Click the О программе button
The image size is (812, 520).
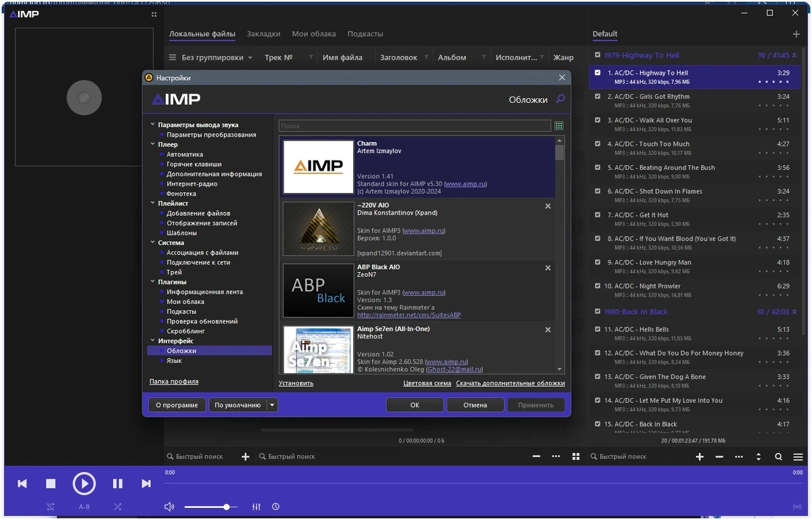pyautogui.click(x=177, y=405)
